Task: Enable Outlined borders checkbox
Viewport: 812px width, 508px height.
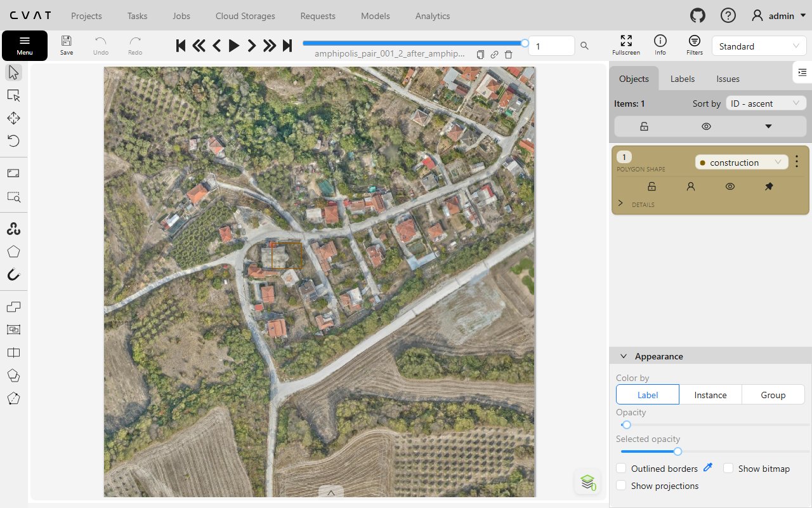Action: point(622,469)
